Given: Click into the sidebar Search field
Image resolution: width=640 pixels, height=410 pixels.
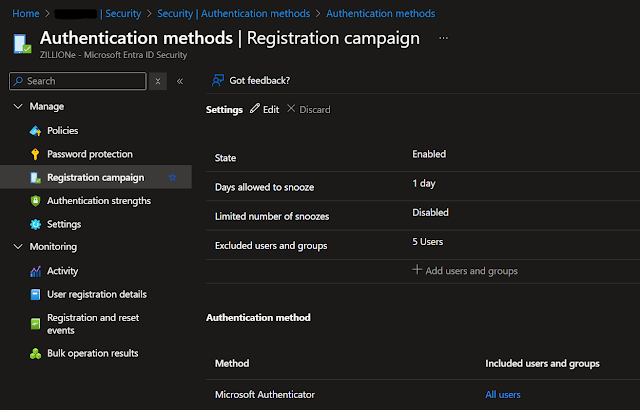Looking at the screenshot, I should click(80, 81).
